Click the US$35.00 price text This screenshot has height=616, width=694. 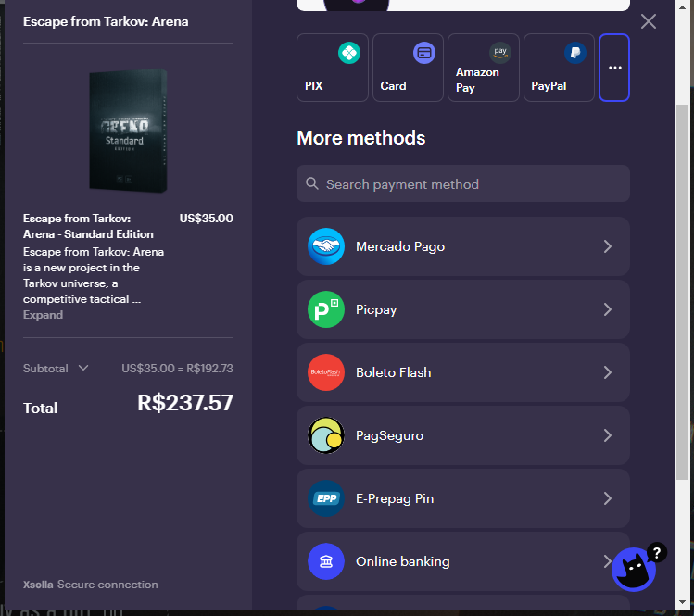pos(207,219)
